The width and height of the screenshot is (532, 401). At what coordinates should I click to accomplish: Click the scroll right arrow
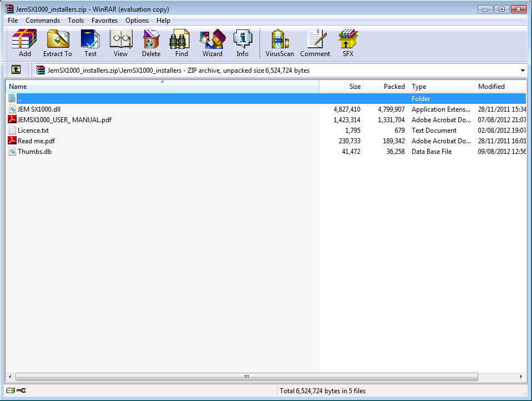[x=521, y=377]
